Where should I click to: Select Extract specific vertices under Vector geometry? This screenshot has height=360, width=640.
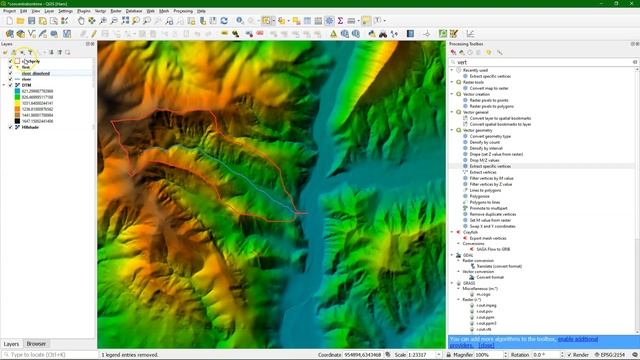(x=490, y=166)
